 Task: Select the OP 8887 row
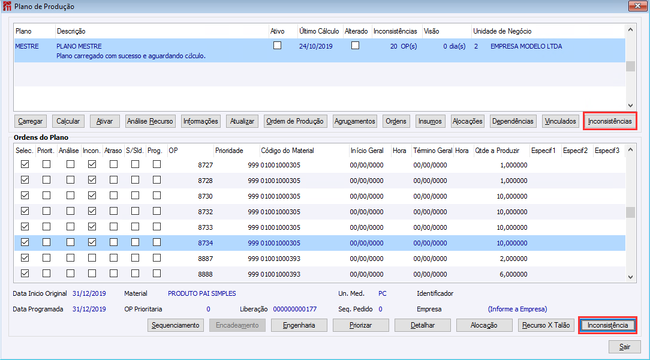(320, 258)
